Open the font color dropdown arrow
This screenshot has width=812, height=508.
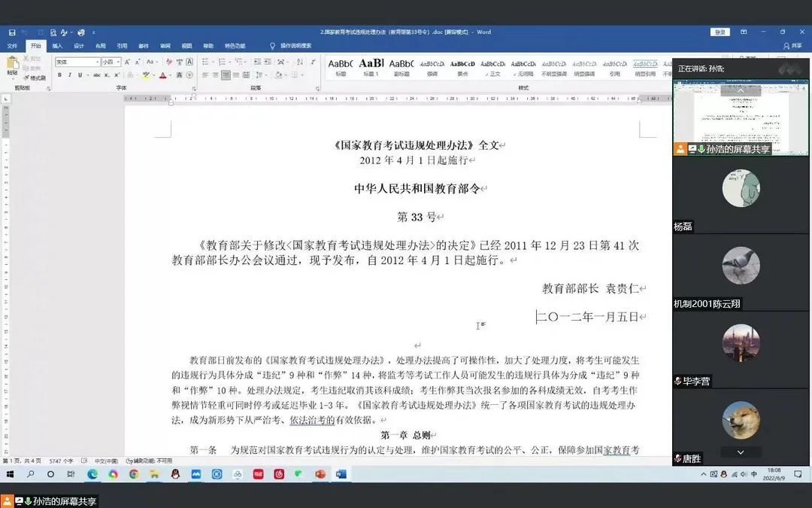171,75
